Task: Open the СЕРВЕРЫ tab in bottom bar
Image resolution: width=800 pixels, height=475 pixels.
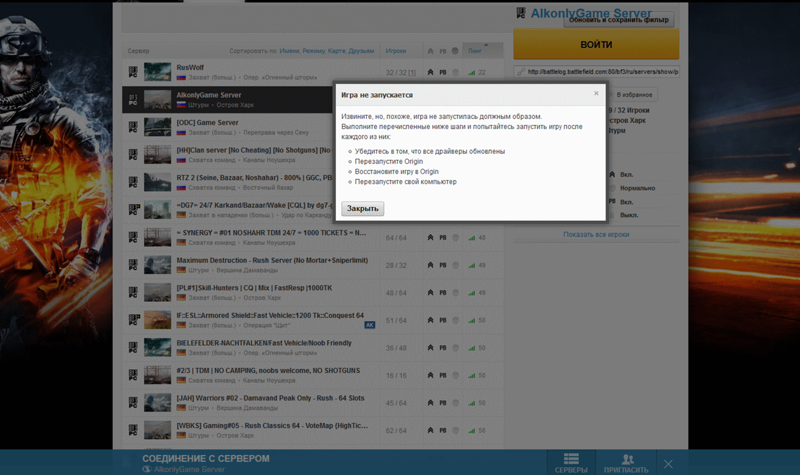Action: [x=571, y=462]
